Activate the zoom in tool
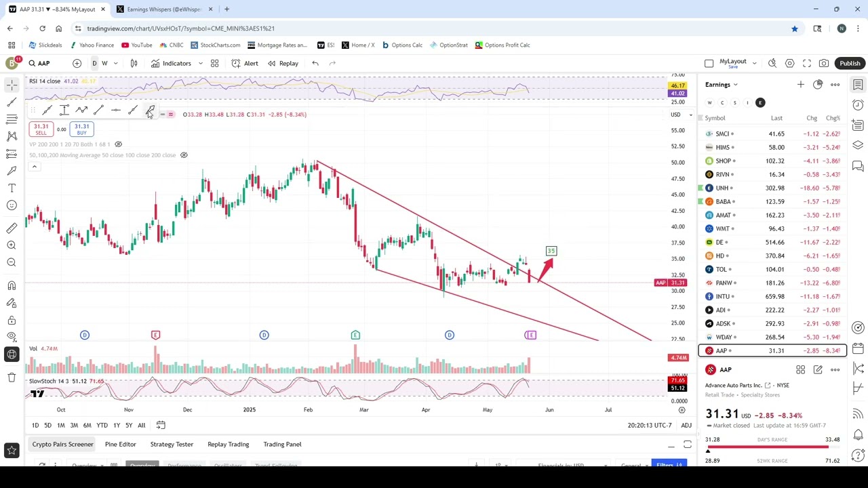Image resolution: width=868 pixels, height=488 pixels. coord(12,245)
